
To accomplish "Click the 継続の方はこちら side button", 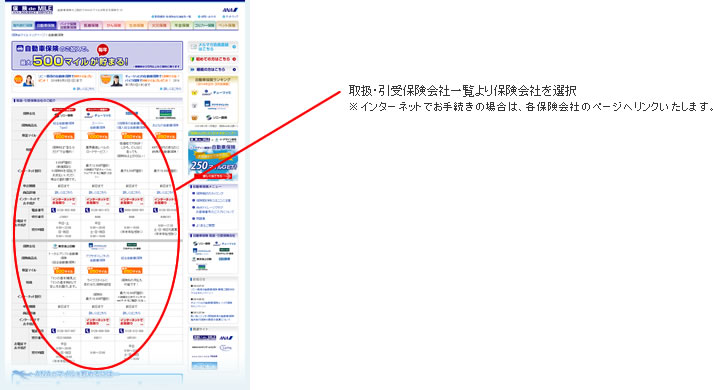I will 213,70.
